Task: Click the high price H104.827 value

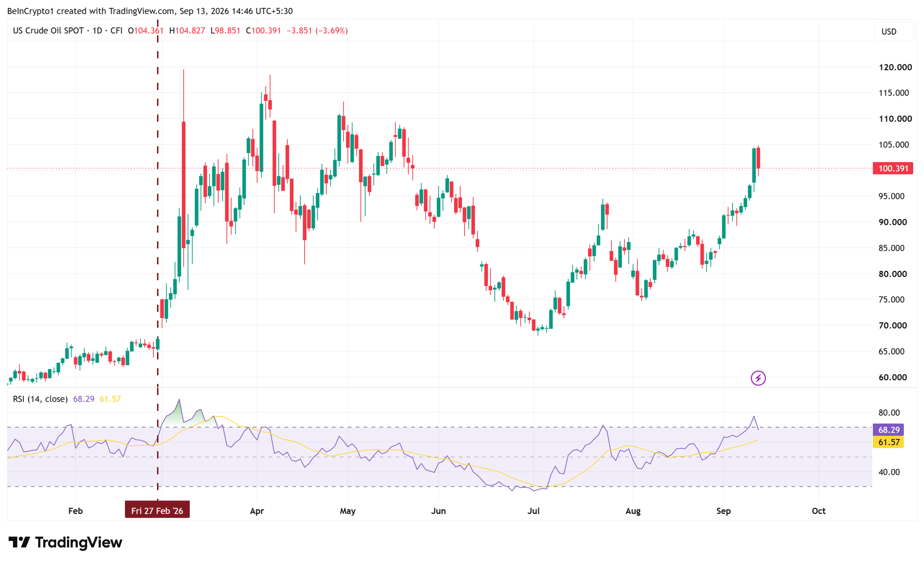Action: (187, 30)
